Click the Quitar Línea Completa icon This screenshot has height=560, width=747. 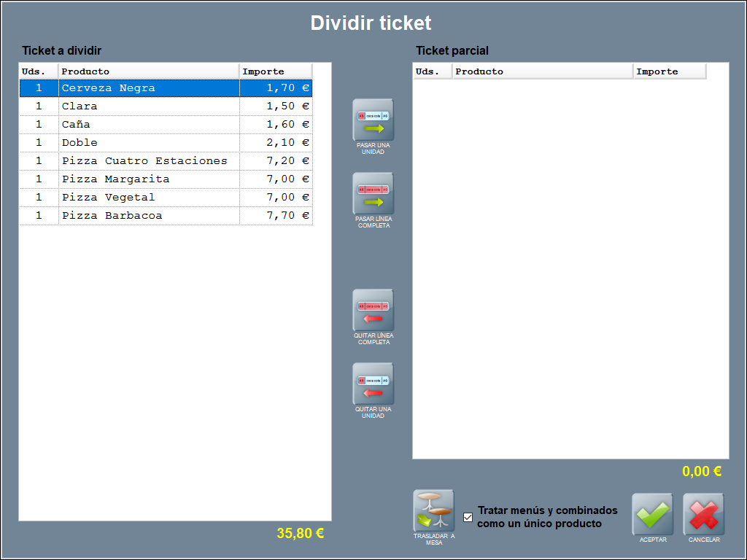pos(373,311)
